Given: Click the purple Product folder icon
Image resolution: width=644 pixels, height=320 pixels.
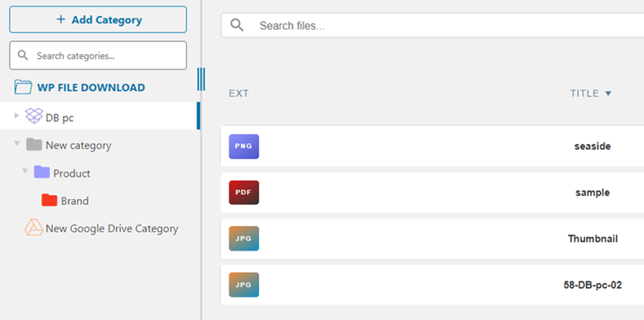Looking at the screenshot, I should (x=42, y=172).
